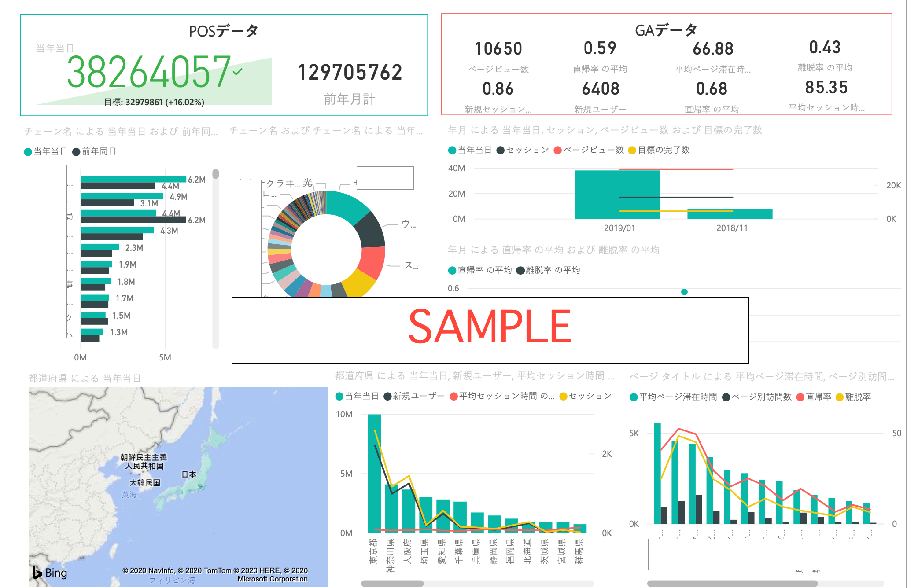907x588 pixels.
Task: Click the green checkmark beside 38264057
Action: click(x=238, y=71)
